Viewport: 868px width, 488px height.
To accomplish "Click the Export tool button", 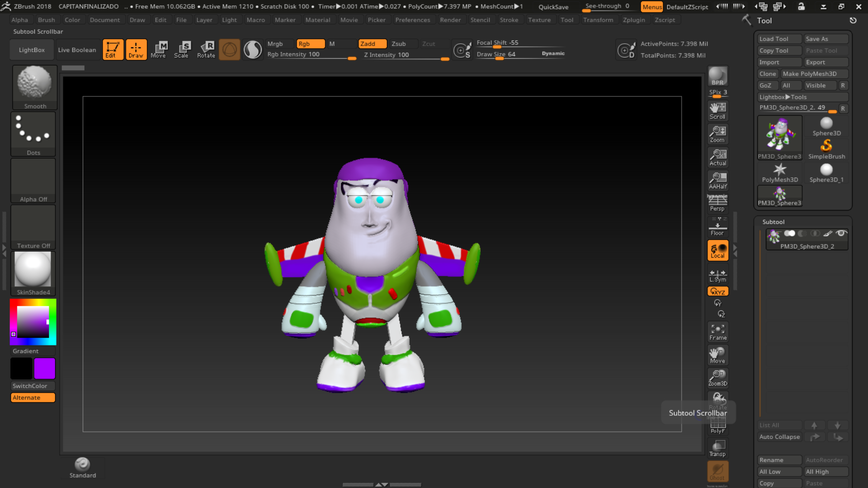I will coord(826,62).
